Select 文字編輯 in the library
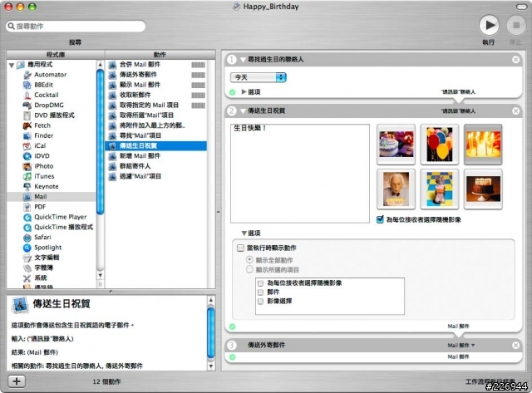The width and height of the screenshot is (532, 393). 47,258
